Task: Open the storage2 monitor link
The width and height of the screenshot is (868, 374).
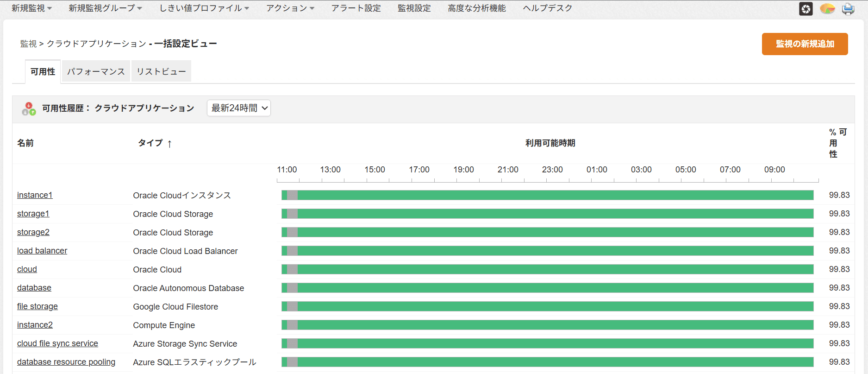Action: click(33, 232)
